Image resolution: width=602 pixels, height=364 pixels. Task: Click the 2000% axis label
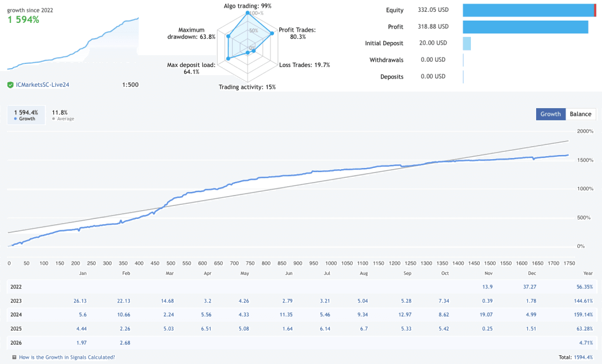point(585,131)
